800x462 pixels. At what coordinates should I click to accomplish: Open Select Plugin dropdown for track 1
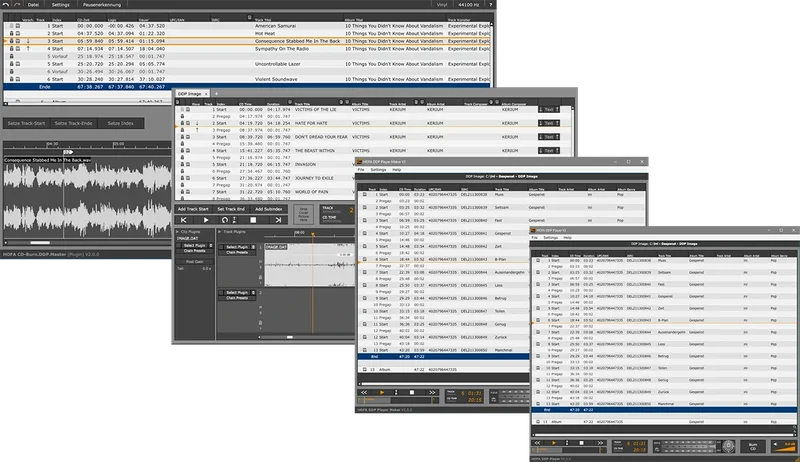[x=237, y=247]
